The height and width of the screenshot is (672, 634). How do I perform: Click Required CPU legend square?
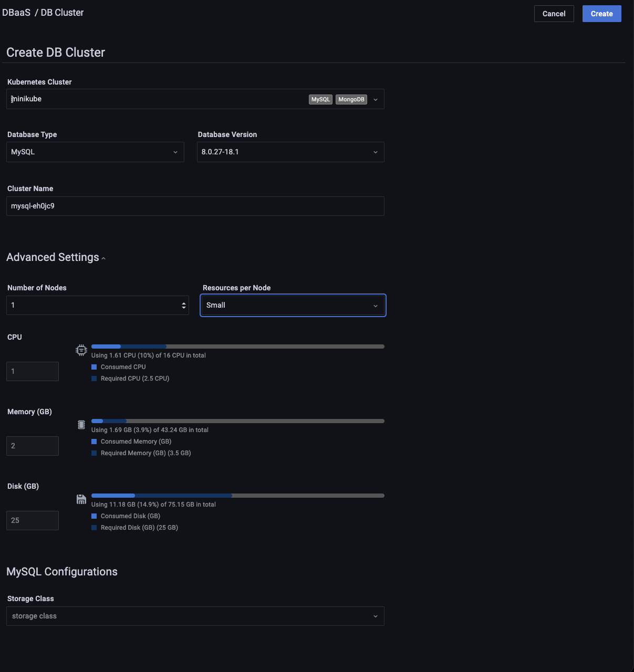click(x=94, y=379)
